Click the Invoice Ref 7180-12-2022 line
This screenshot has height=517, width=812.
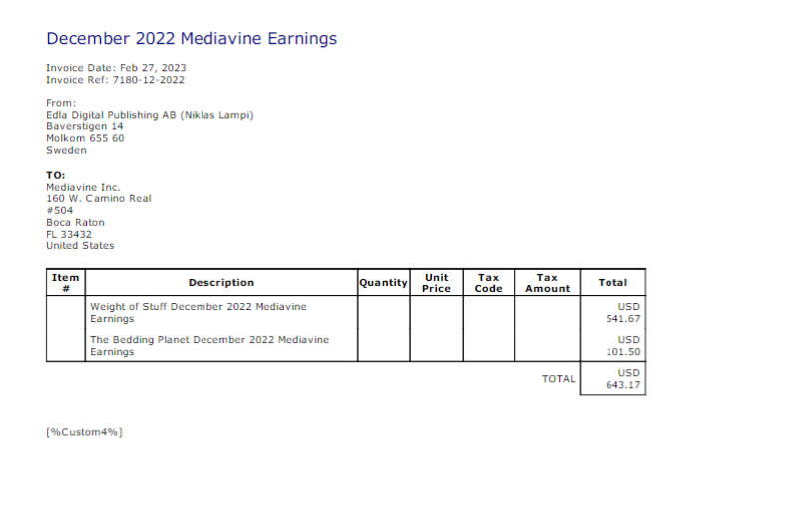[x=115, y=80]
